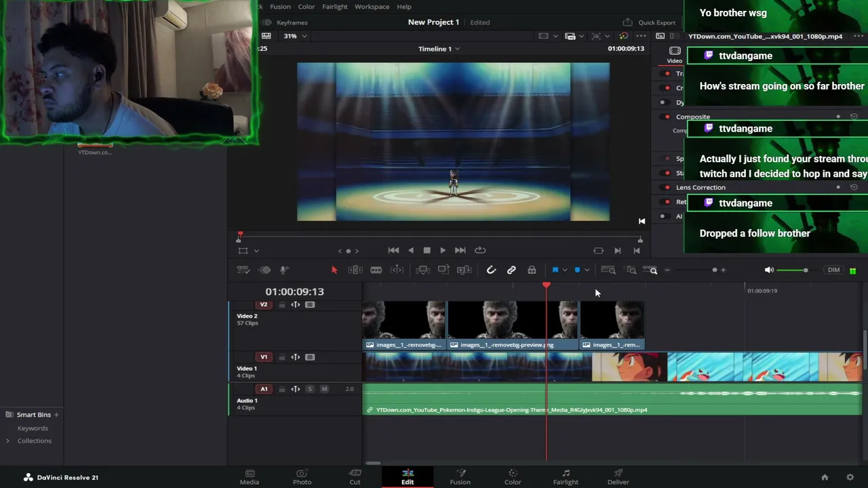Open the flag color dropdown arrow
Viewport: 868px width, 488px height.
pyautogui.click(x=565, y=270)
